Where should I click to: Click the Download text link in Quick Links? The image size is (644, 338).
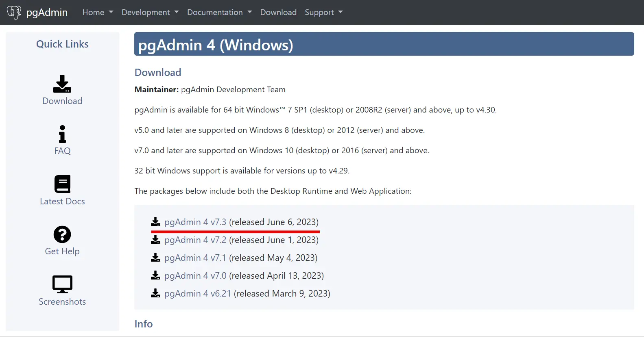pyautogui.click(x=62, y=101)
